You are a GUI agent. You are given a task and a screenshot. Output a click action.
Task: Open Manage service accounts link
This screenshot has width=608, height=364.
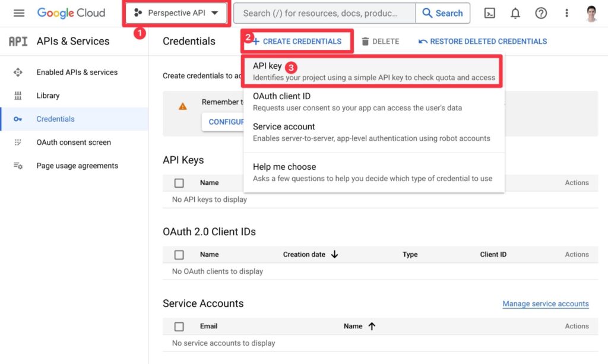point(546,303)
